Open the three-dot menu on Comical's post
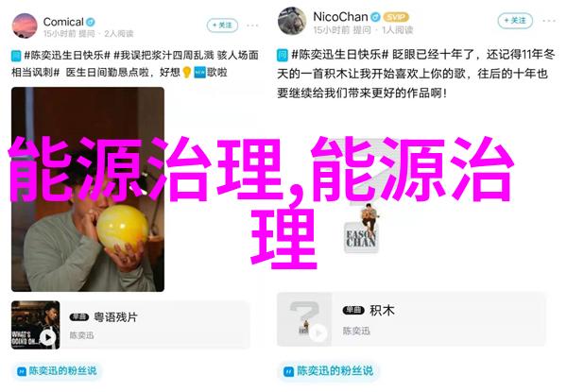The width and height of the screenshot is (567, 392). [x=252, y=26]
